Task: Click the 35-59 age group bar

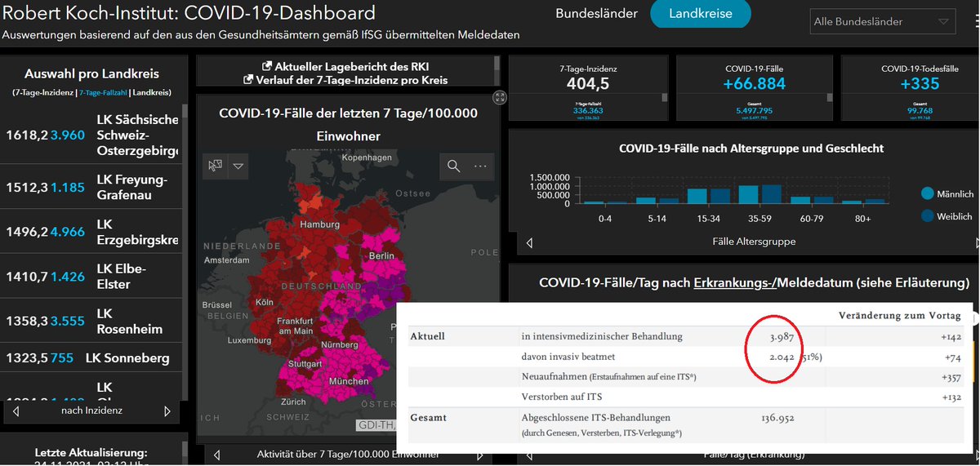Action: point(760,194)
